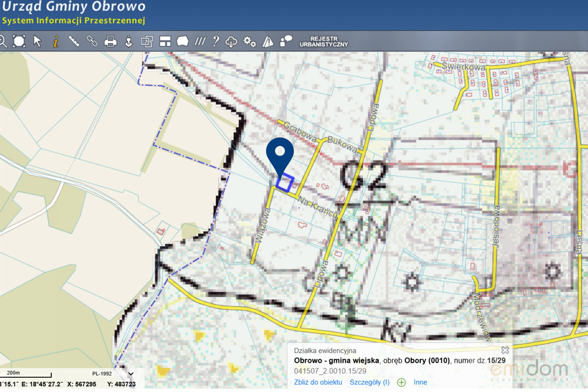Close the Działka ewidencyjna popup
588x392 pixels.
[505, 350]
